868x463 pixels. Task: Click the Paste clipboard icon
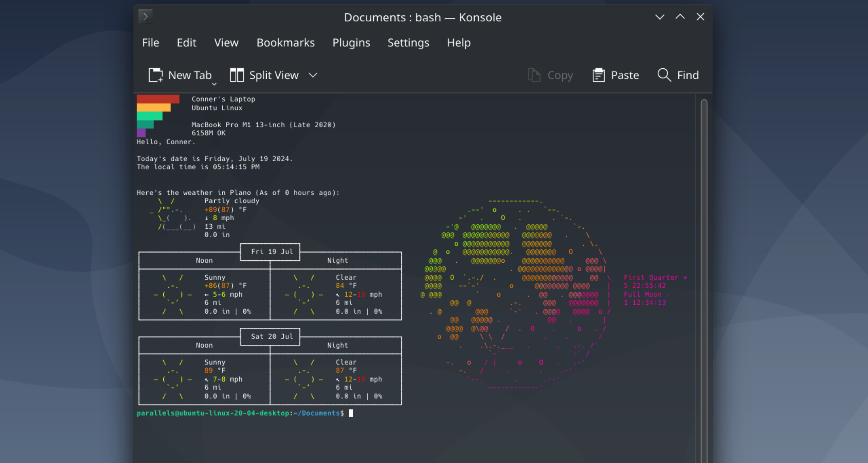point(599,75)
